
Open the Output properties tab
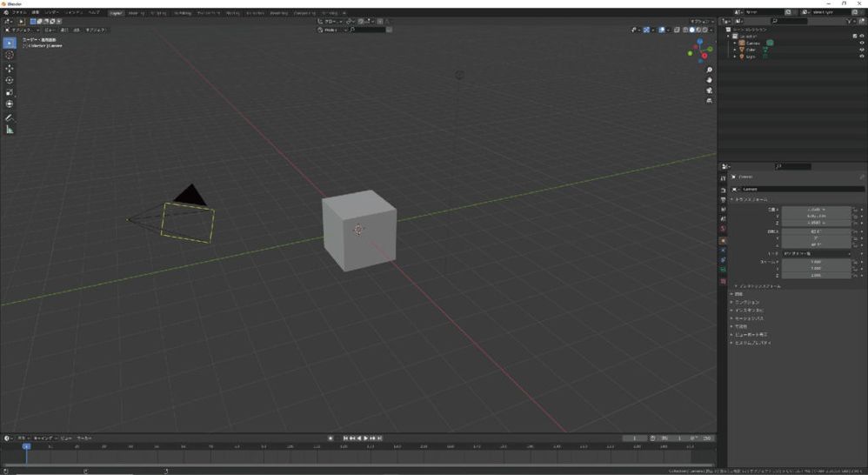723,200
